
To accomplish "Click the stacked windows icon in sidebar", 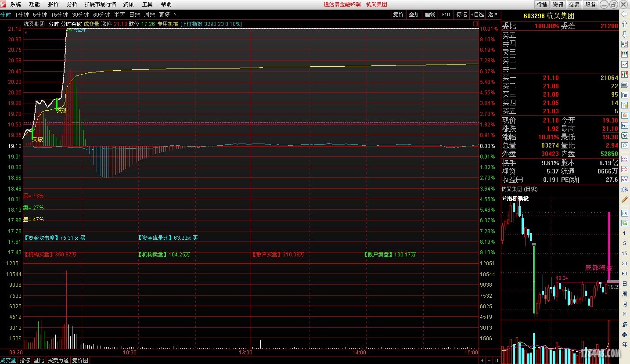I will (624, 84).
